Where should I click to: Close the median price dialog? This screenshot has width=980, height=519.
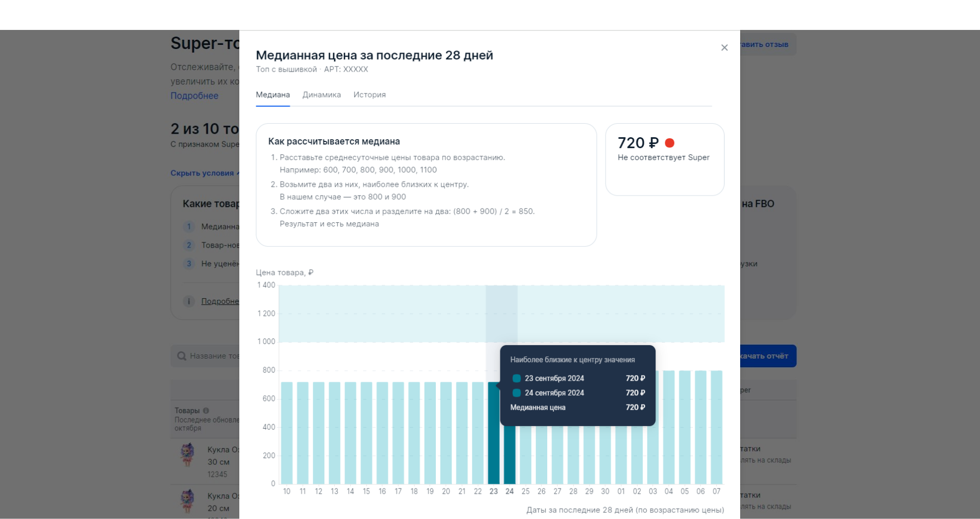tap(724, 47)
